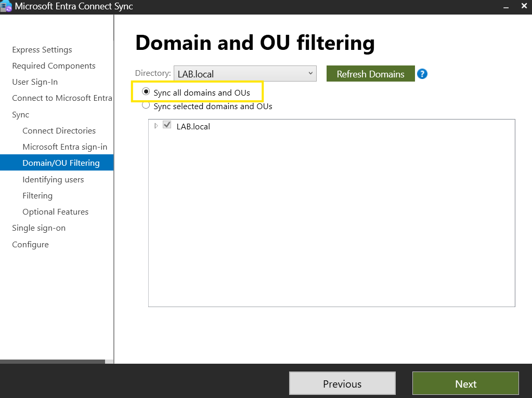
Task: Open Optional Features sub-step
Action: pos(56,211)
